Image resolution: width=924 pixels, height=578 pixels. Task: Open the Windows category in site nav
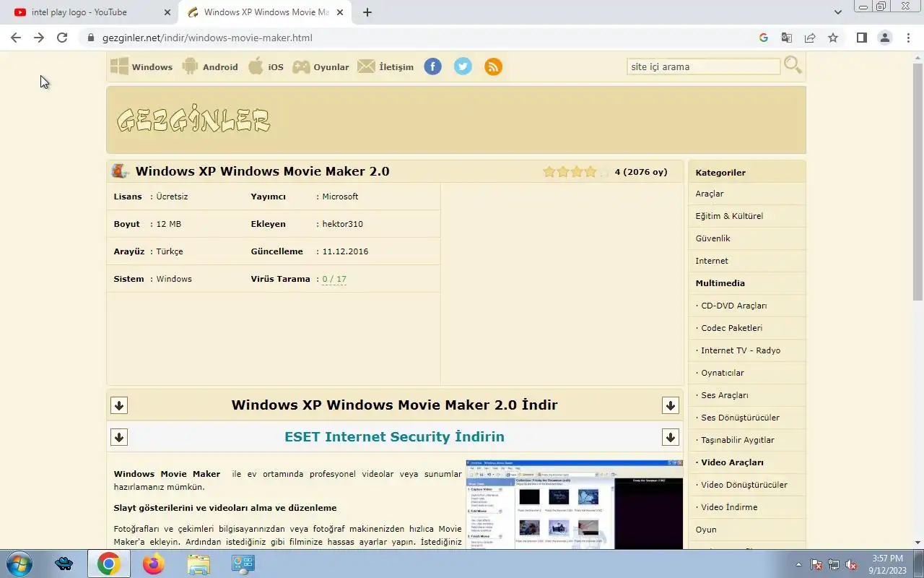click(x=141, y=66)
